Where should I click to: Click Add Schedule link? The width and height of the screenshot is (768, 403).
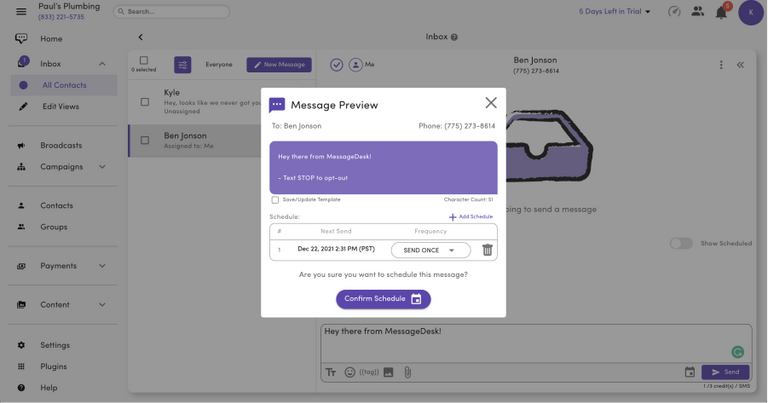(471, 216)
